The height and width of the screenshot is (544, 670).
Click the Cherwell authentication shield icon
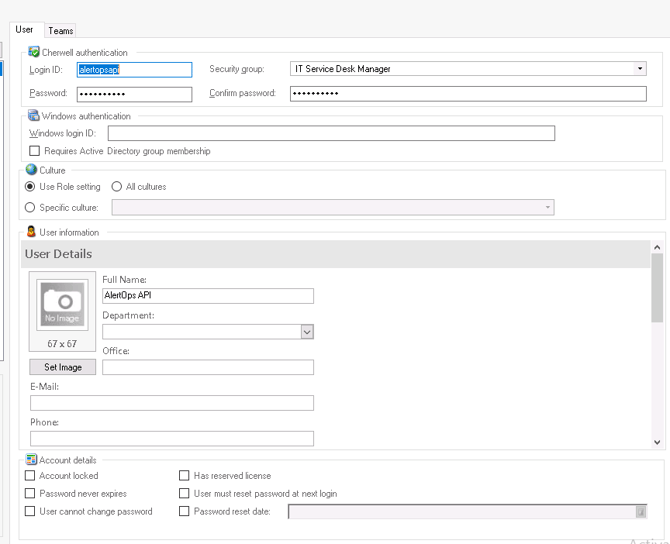coord(34,52)
